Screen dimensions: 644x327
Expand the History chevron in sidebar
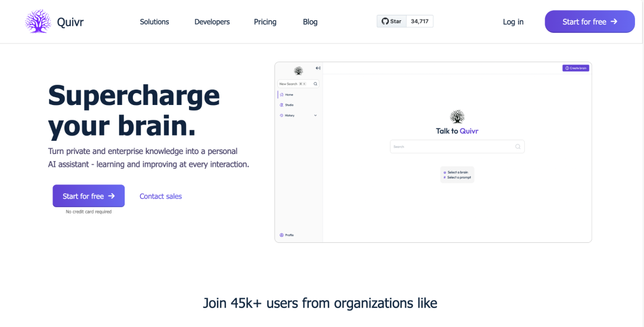coord(315,115)
